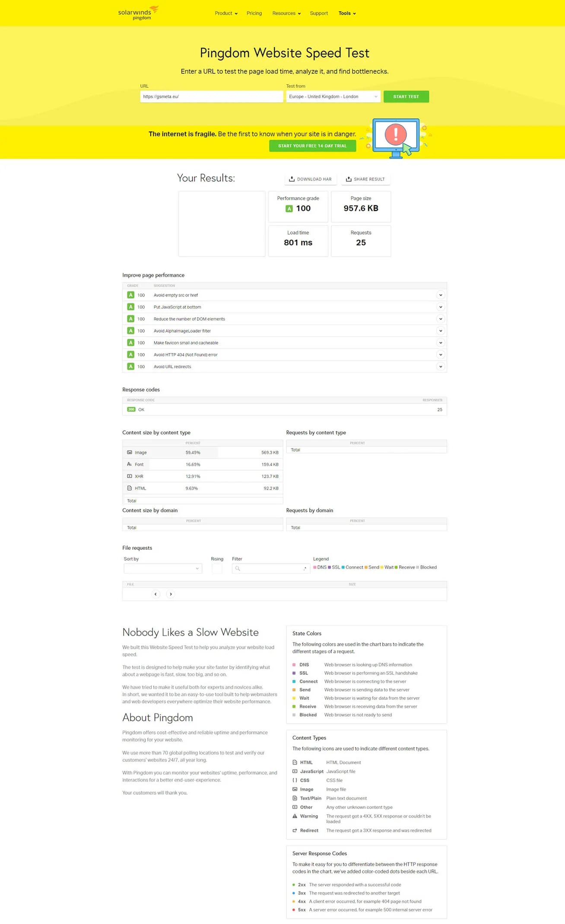This screenshot has height=924, width=565.
Task: Click the Blocked state color row
Action: (x=342, y=715)
